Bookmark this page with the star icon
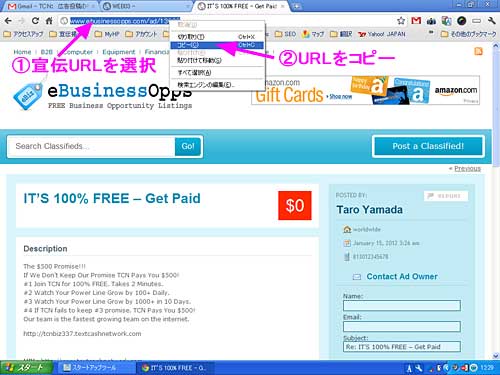 click(x=401, y=21)
